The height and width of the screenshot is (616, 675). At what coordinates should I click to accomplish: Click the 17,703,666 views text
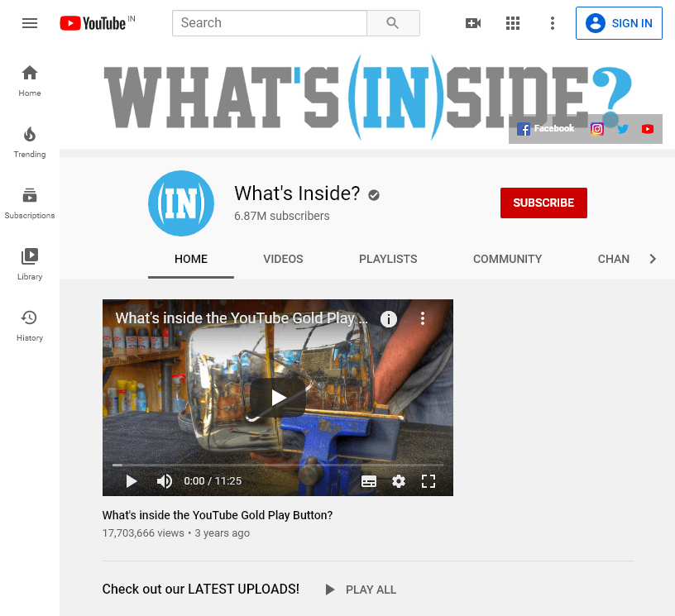pyautogui.click(x=143, y=533)
